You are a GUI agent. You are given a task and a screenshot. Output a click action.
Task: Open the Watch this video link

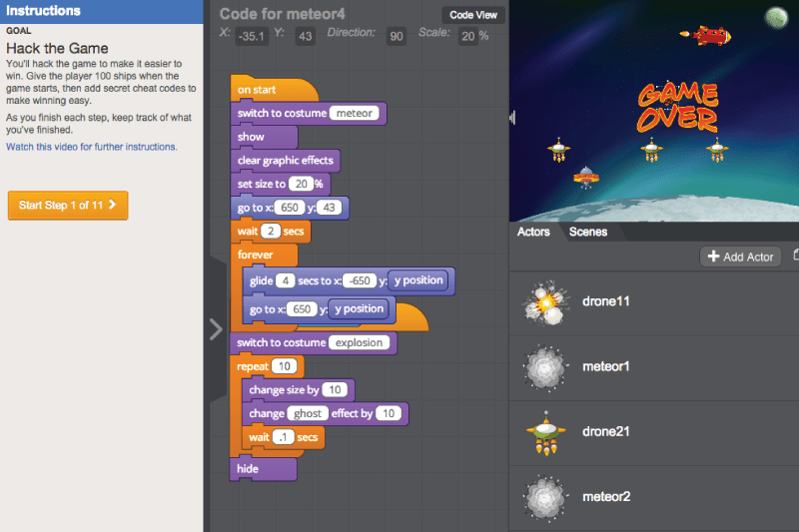coord(92,147)
